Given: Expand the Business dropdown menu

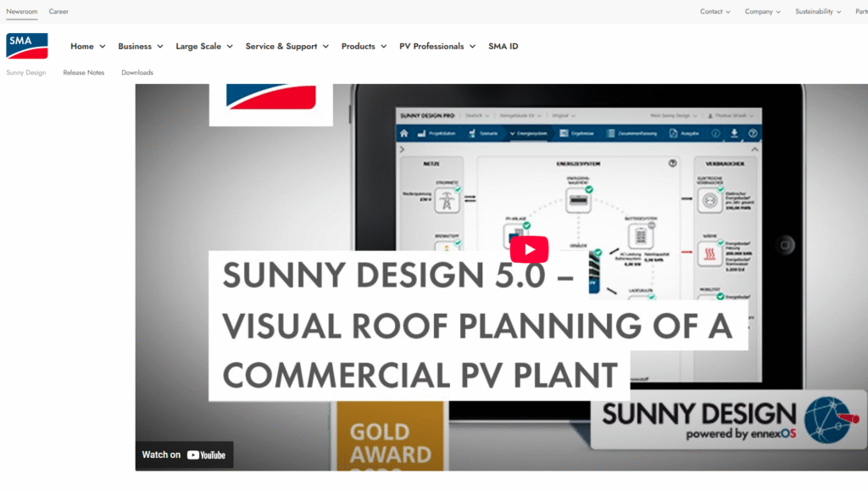Looking at the screenshot, I should click(140, 47).
